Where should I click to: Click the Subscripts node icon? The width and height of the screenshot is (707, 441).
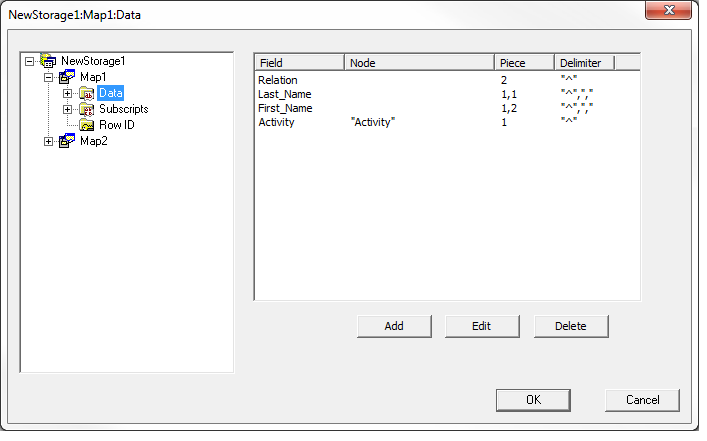pos(87,109)
